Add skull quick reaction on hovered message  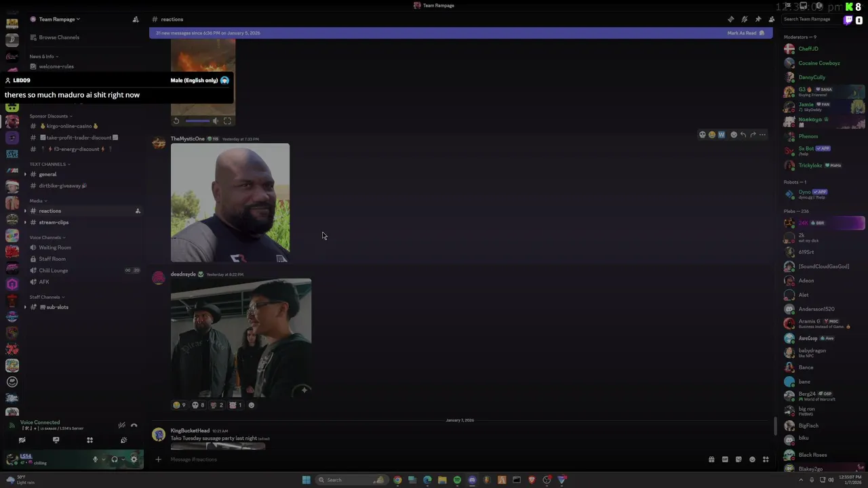pos(703,135)
